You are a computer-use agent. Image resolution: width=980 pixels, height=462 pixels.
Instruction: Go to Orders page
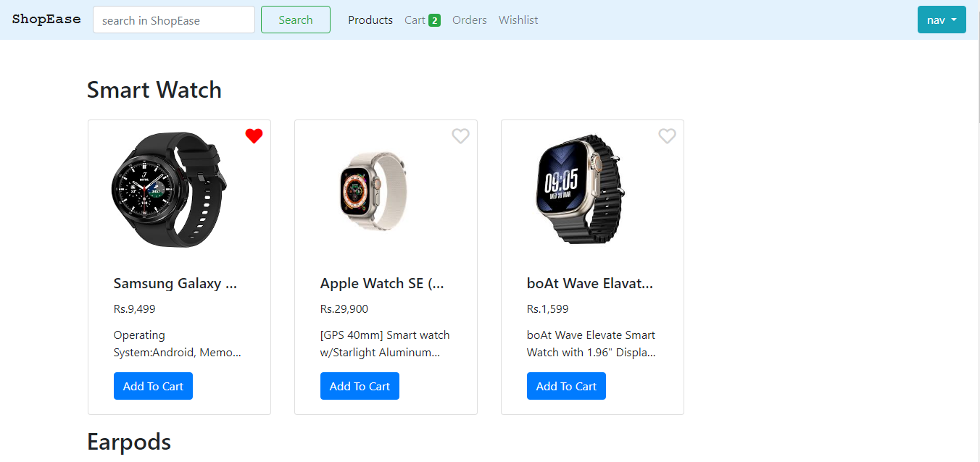(x=470, y=20)
